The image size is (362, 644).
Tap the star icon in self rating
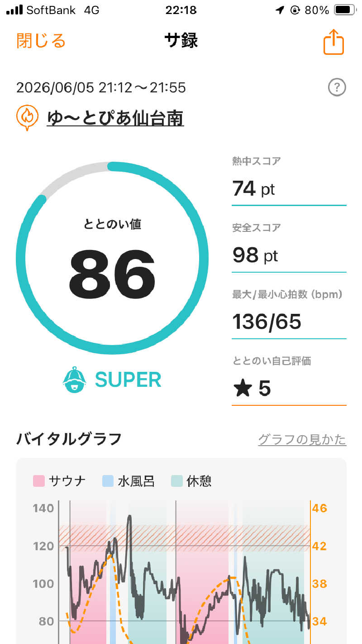pyautogui.click(x=243, y=388)
